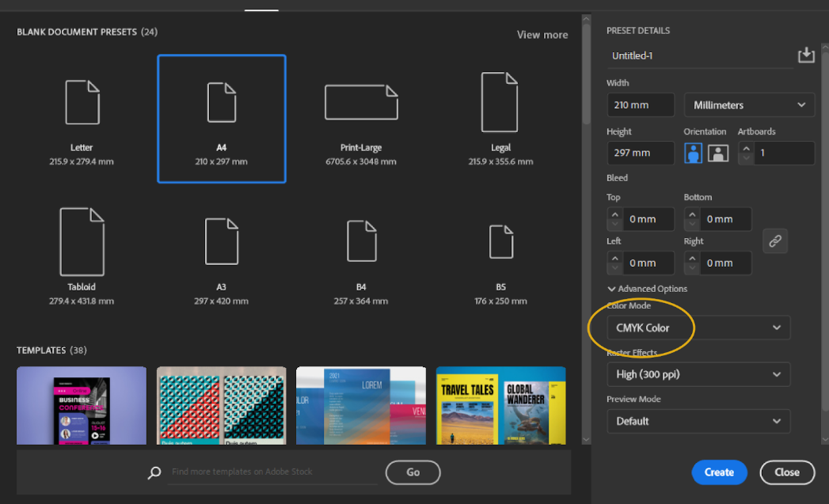Click the Close button
The width and height of the screenshot is (829, 504).
tap(786, 472)
